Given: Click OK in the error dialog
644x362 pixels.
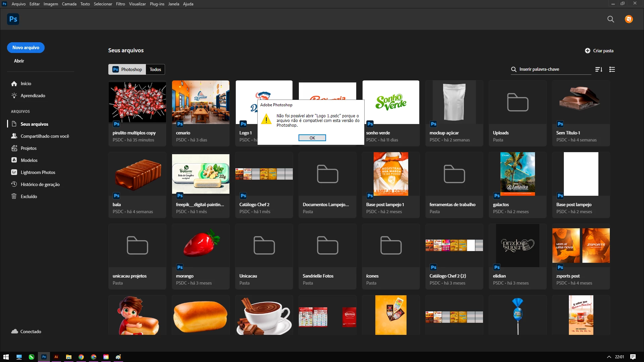Looking at the screenshot, I should (312, 138).
